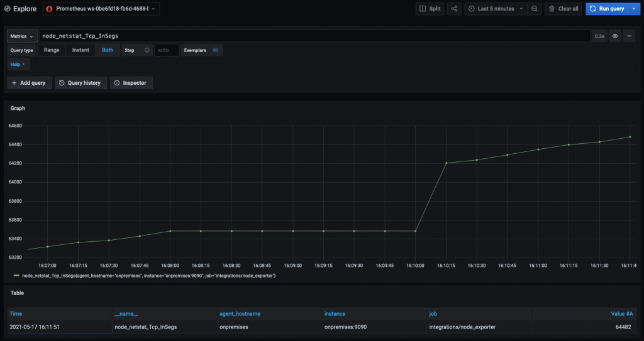This screenshot has width=644, height=341.
Task: Clear all queries with trash button
Action: pos(563,9)
